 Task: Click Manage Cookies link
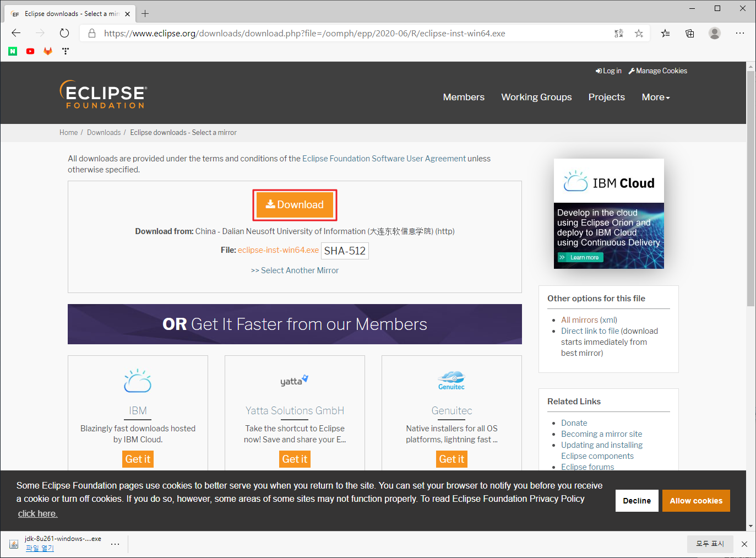tap(657, 71)
